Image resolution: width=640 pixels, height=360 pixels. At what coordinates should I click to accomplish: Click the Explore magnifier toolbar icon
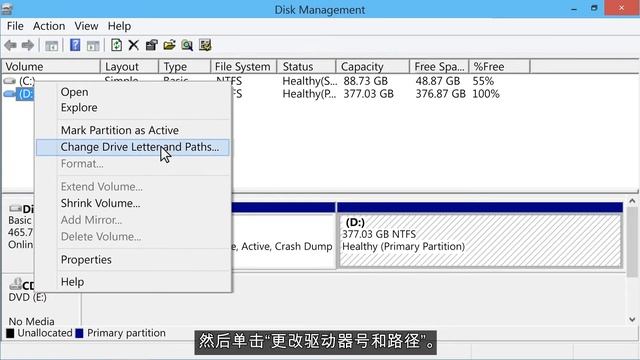[187, 45]
